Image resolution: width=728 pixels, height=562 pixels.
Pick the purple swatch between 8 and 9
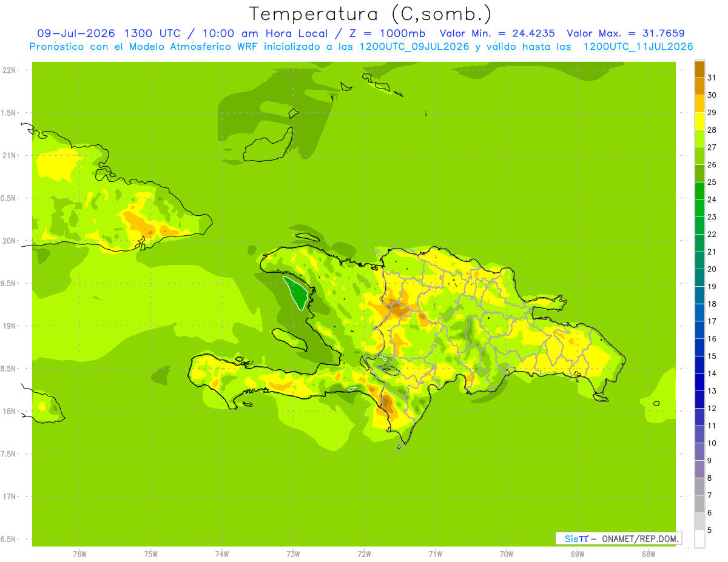(699, 469)
